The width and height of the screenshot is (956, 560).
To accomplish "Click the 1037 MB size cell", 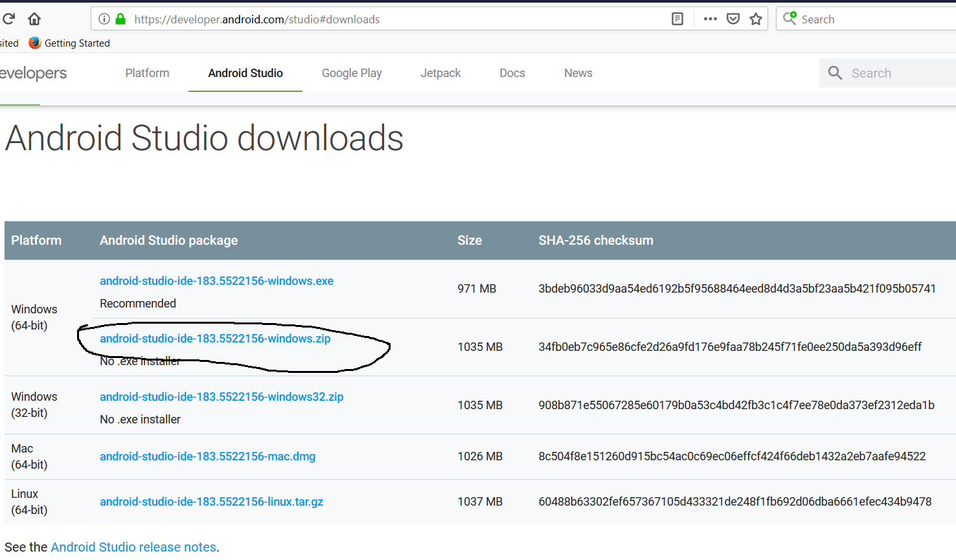I will point(480,502).
